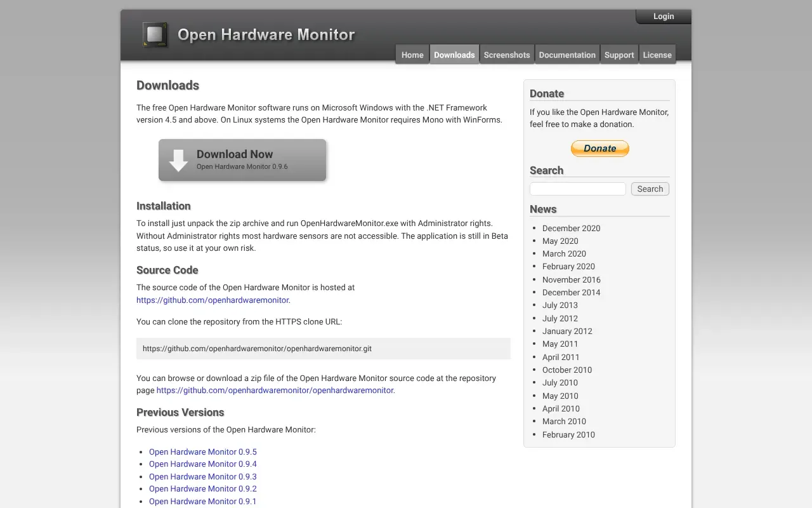Select the HTTPS clone URL text box

click(x=323, y=348)
